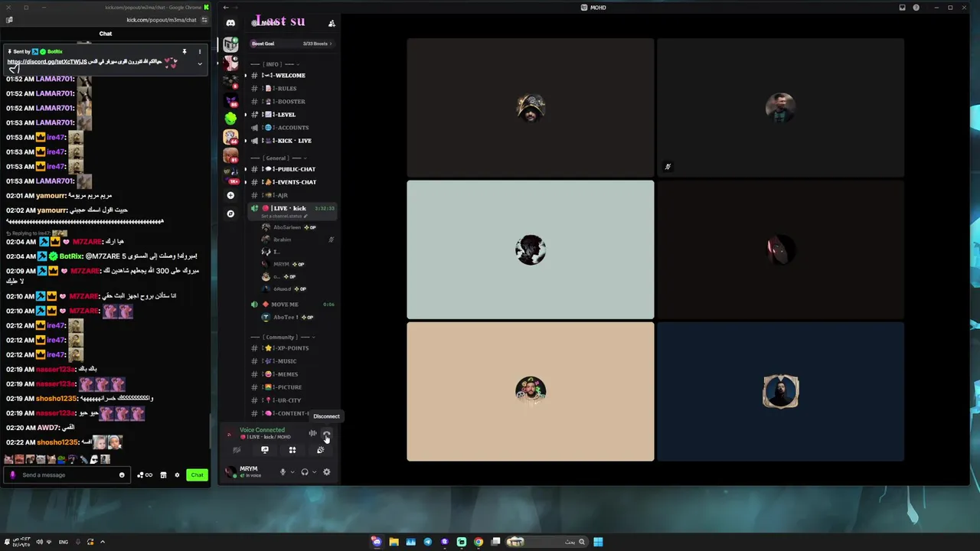Join the MOVE ME voice channel

[x=292, y=304]
